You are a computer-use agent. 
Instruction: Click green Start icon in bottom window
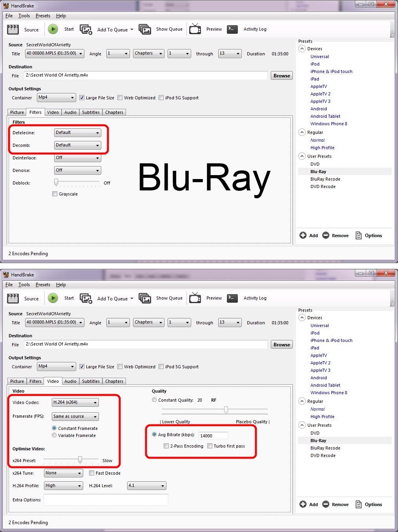53,298
